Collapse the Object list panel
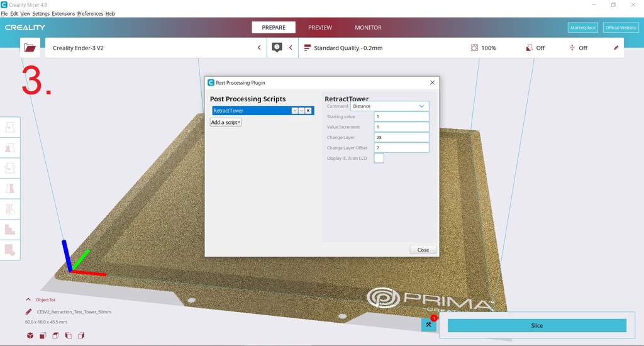Screen dimensions: 644x346 [28, 300]
